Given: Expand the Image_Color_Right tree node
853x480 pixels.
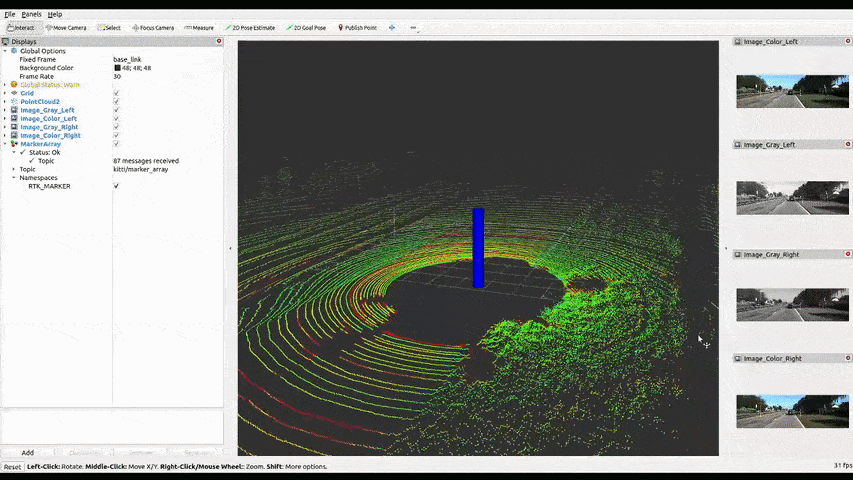Looking at the screenshot, I should click(x=5, y=135).
